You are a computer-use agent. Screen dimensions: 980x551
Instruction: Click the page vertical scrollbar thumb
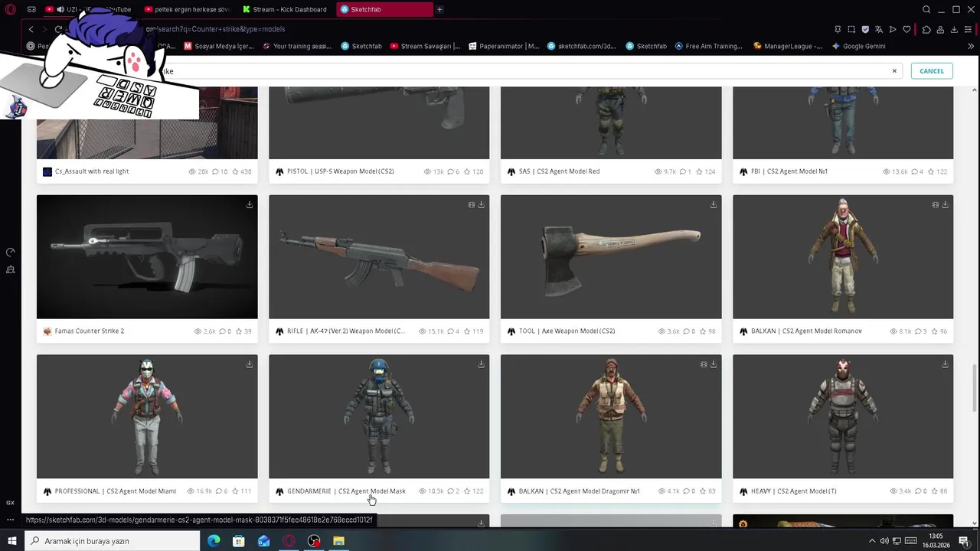tap(974, 386)
